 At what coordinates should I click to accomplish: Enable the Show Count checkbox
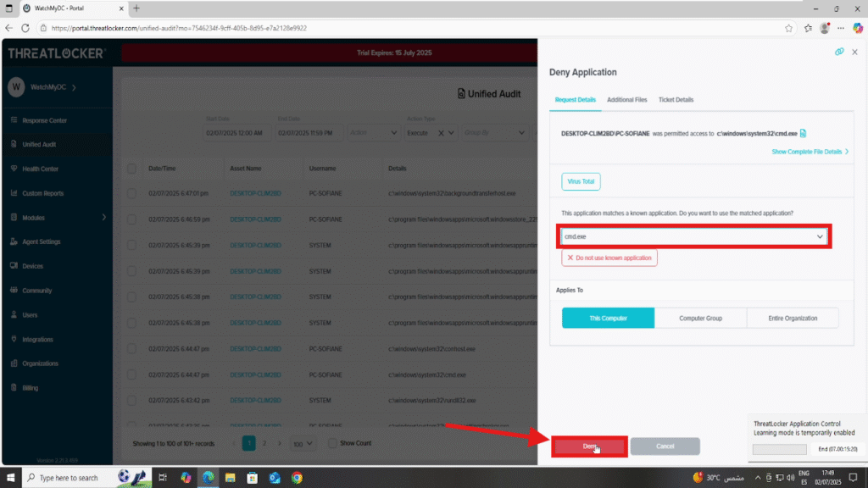tap(332, 443)
